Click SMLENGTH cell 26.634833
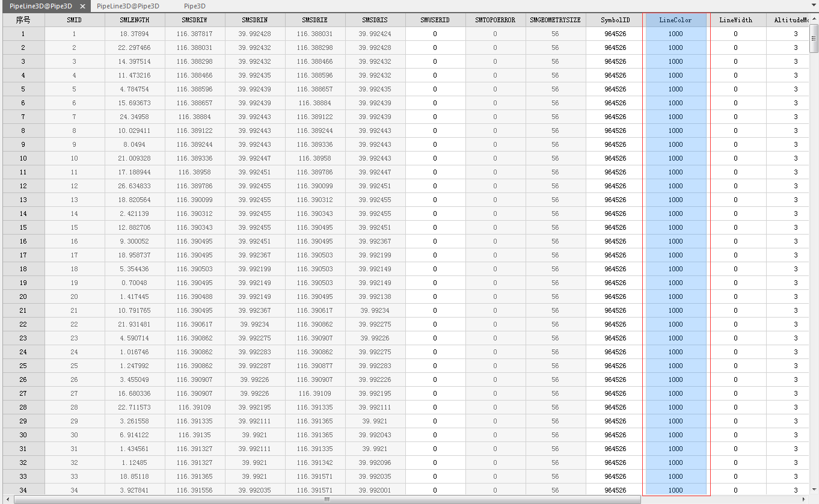819x504 pixels. (135, 186)
